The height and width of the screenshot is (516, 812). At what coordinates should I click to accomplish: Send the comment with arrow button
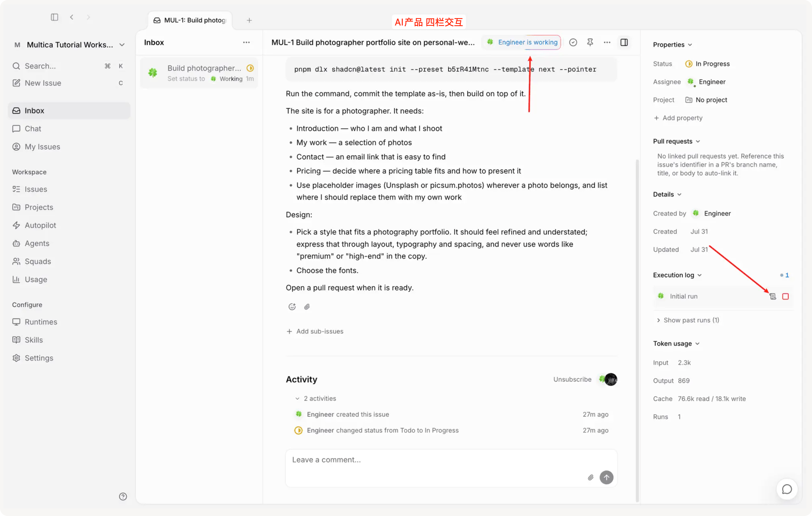click(x=606, y=478)
